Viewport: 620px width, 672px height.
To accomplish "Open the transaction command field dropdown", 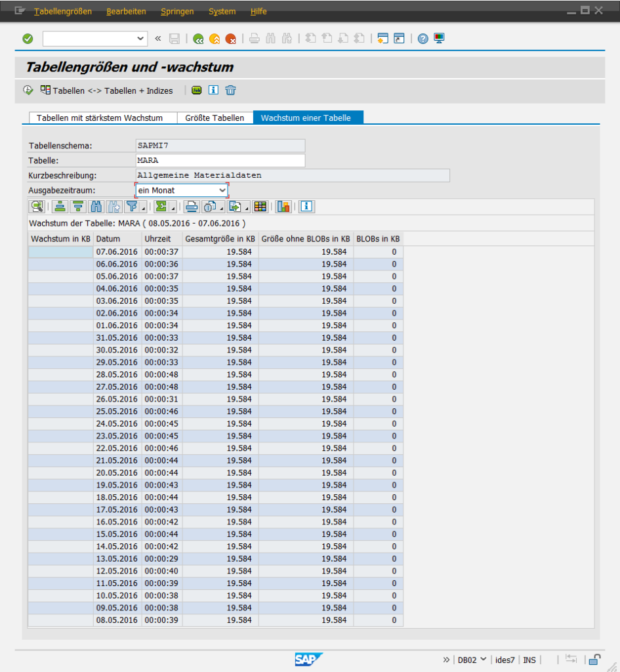I will pyautogui.click(x=140, y=39).
